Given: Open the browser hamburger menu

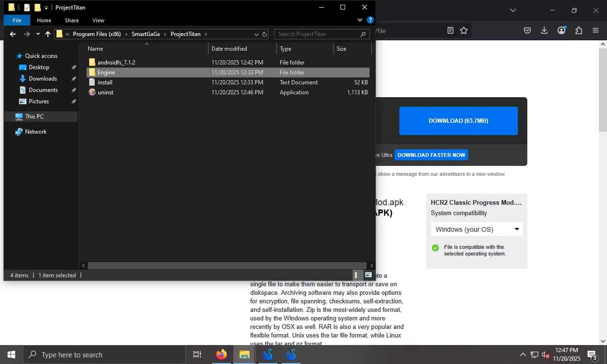Looking at the screenshot, I should (x=596, y=30).
